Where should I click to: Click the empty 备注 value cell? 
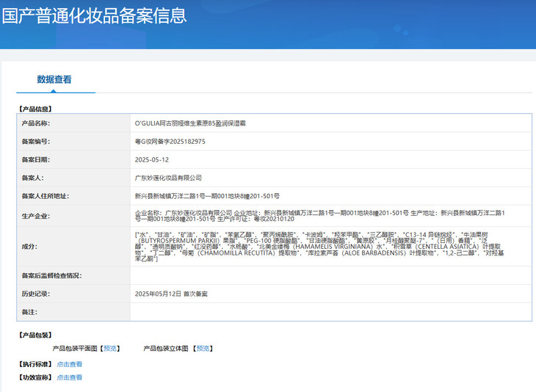click(x=330, y=312)
